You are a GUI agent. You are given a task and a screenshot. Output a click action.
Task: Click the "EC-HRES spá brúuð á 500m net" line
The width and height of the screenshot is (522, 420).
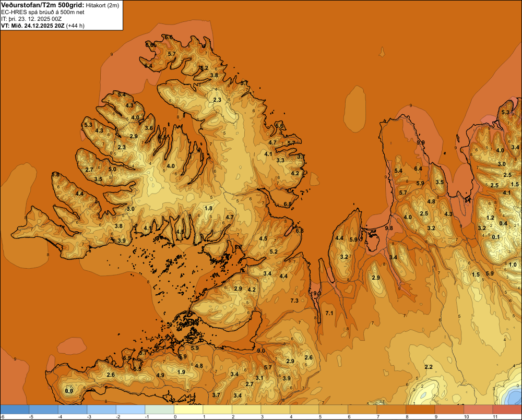(x=43, y=13)
